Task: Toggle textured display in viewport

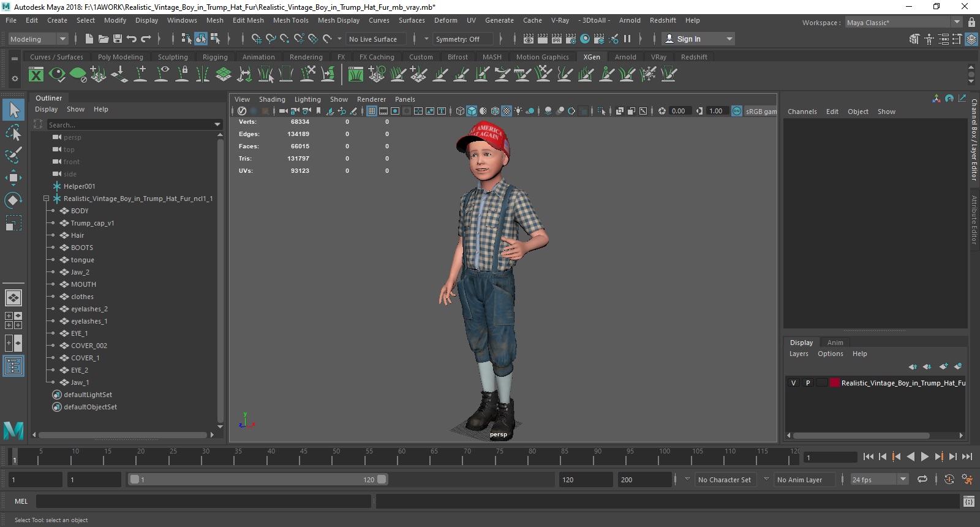Action: tap(507, 111)
